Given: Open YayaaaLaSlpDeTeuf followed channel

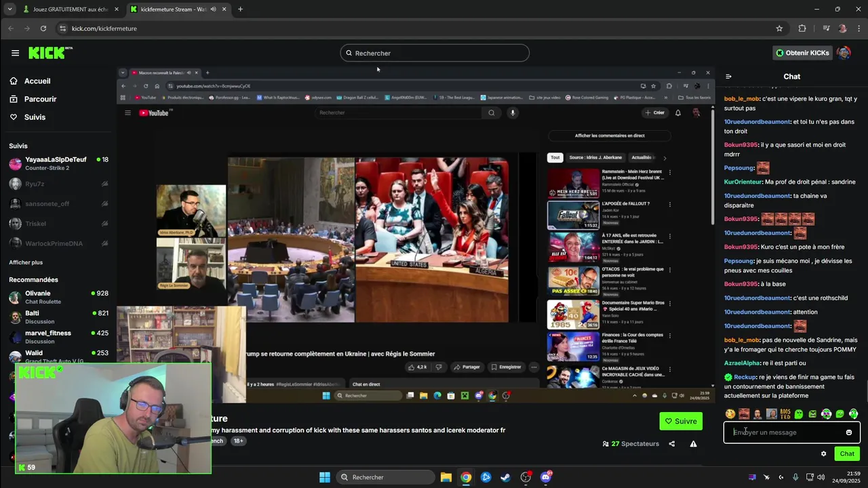Looking at the screenshot, I should [x=58, y=163].
